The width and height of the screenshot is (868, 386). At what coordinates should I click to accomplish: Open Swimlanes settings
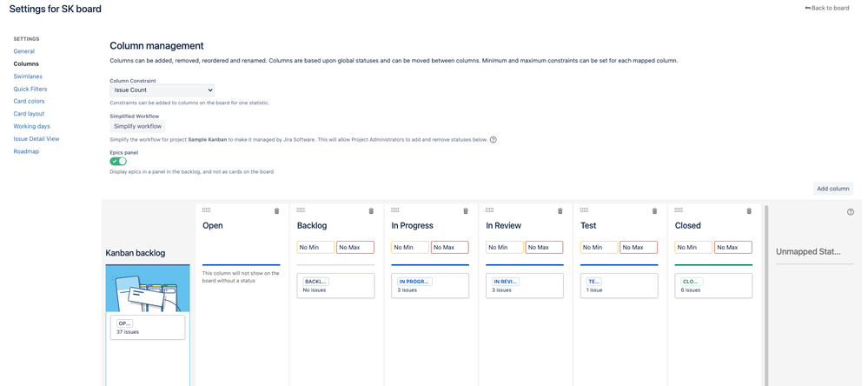pyautogui.click(x=28, y=77)
